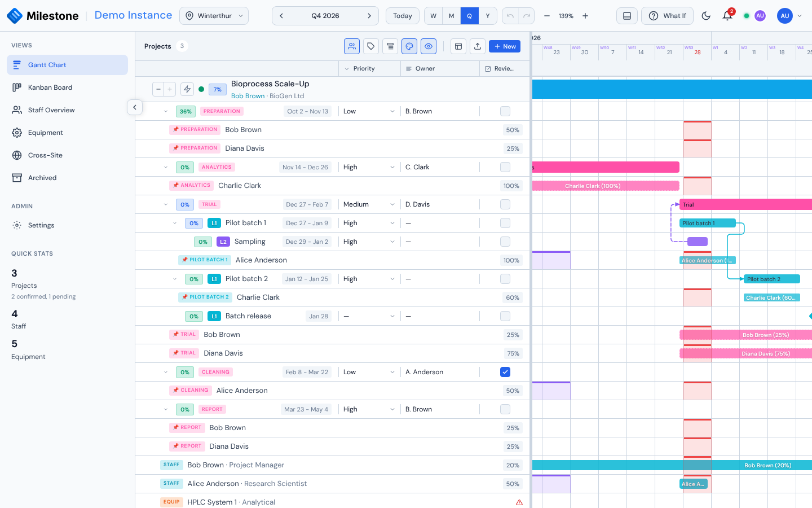Screen dimensions: 812x508
Task: Open the layout columns icon
Action: 458,46
